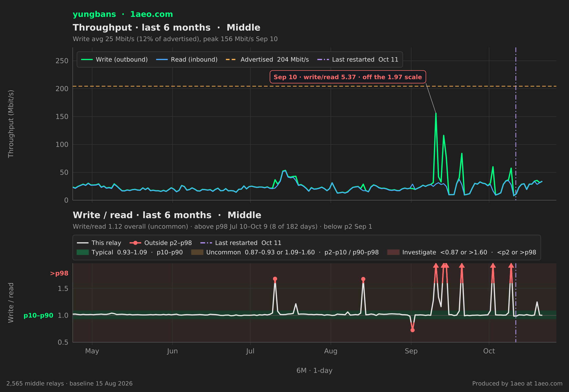Click the Throughput · last 6 months title

pos(166,27)
